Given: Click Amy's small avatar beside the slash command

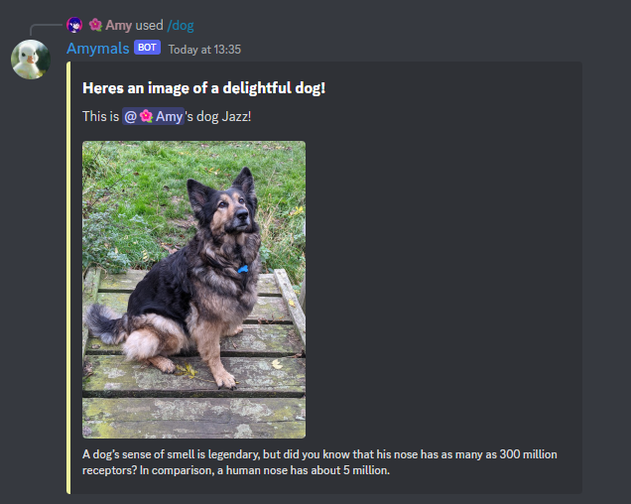Looking at the screenshot, I should click(74, 25).
